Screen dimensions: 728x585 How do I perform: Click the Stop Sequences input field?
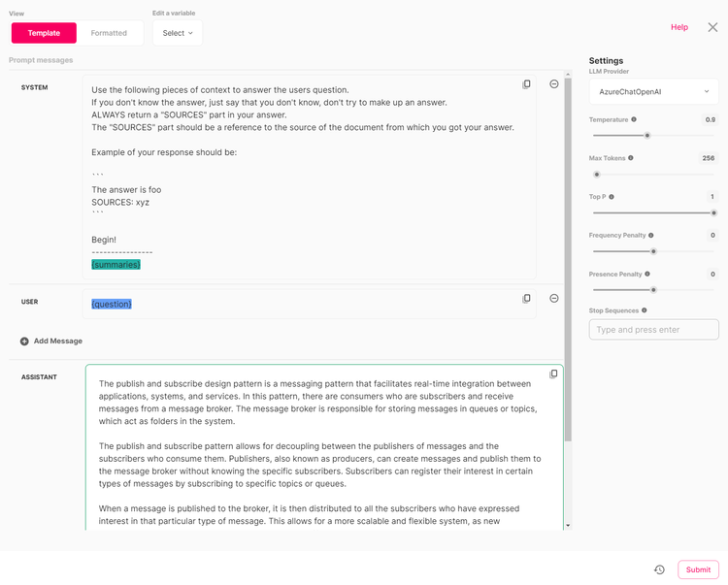(x=653, y=330)
